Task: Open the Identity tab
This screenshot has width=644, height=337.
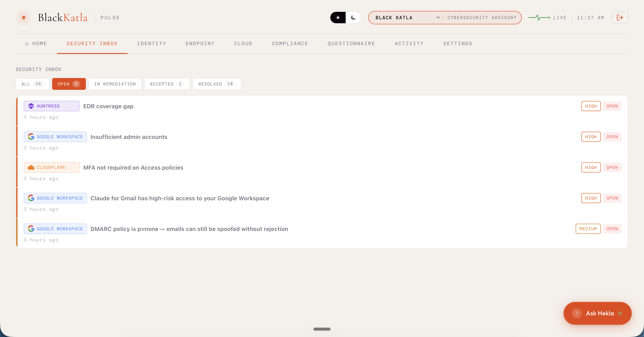Action: [152, 44]
